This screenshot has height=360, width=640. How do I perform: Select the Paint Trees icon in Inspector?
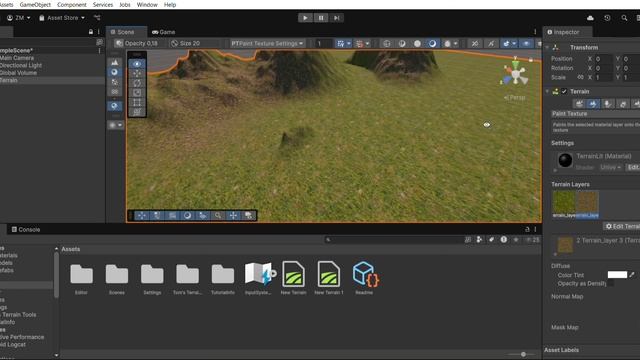608,104
